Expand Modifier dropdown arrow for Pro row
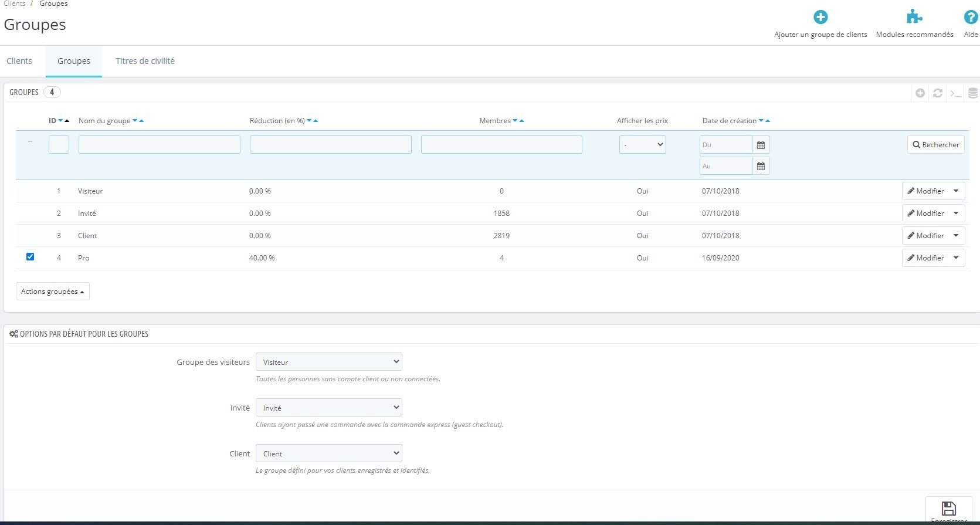 pos(956,258)
